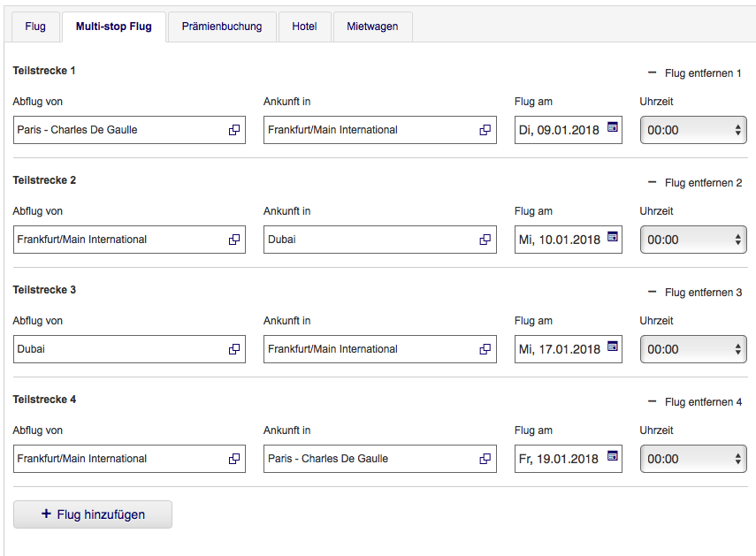Expand Uhrzeit dropdown for Teilstrecke 1
Image resolution: width=756 pixels, height=556 pixels.
coord(693,130)
